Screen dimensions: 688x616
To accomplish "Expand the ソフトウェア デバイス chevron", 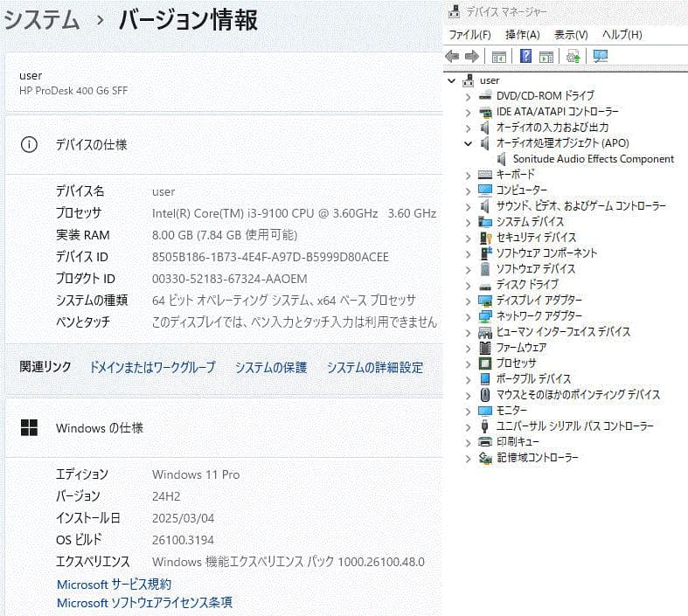I will tap(469, 270).
